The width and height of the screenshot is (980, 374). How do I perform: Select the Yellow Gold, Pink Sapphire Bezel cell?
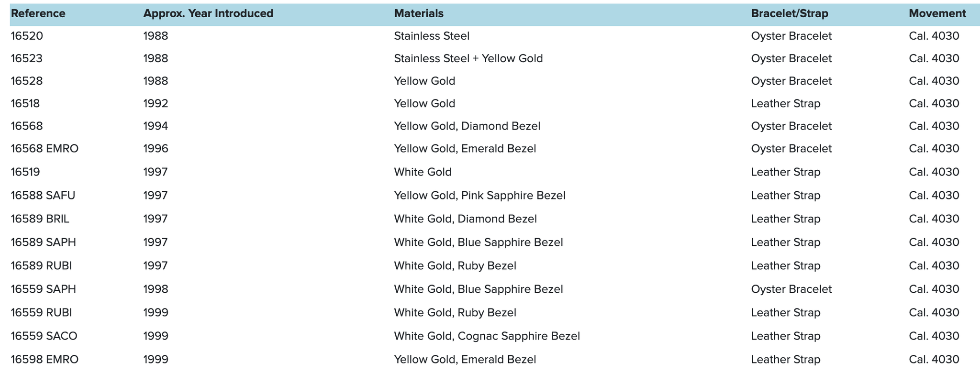click(479, 196)
